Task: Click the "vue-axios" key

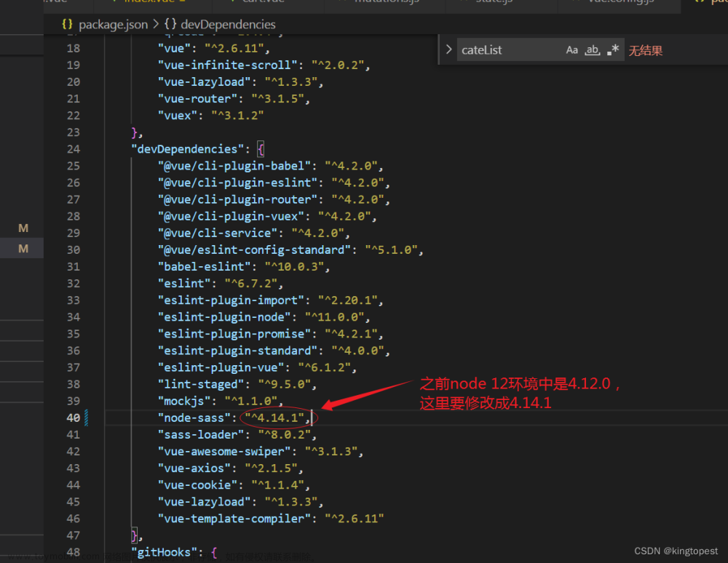Action: click(194, 468)
